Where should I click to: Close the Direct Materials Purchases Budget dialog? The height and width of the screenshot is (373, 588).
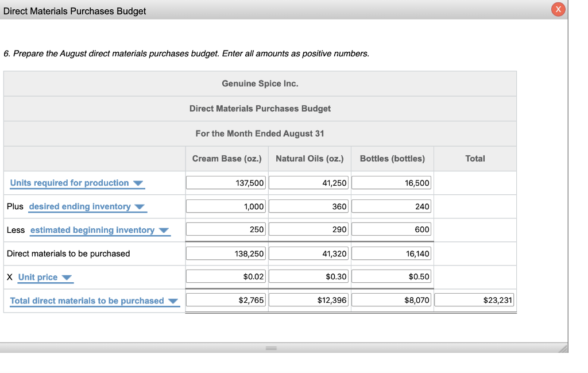click(558, 9)
